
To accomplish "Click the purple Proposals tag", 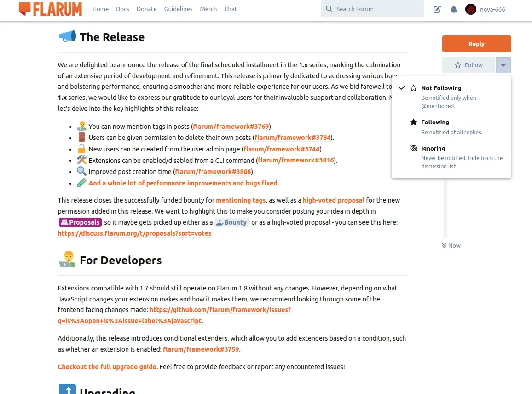I will [80, 222].
